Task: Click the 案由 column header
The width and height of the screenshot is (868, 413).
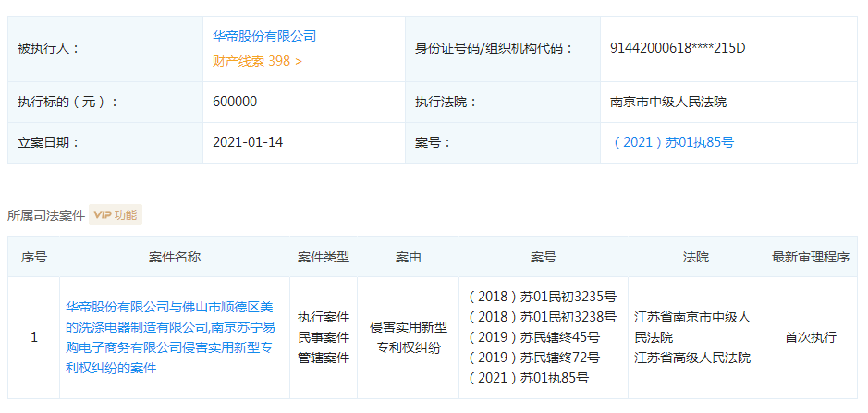Action: (x=408, y=257)
